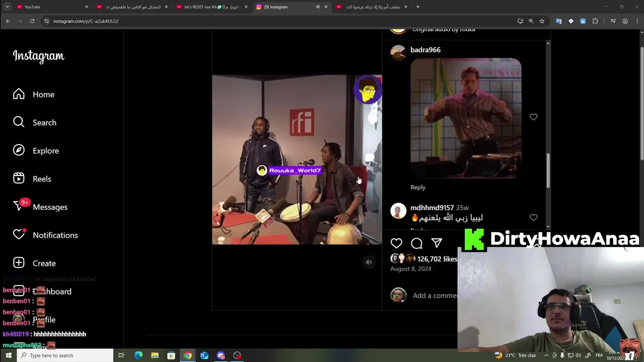Switch to the last Arabic YouTube tab
644x362 pixels.
371,7
